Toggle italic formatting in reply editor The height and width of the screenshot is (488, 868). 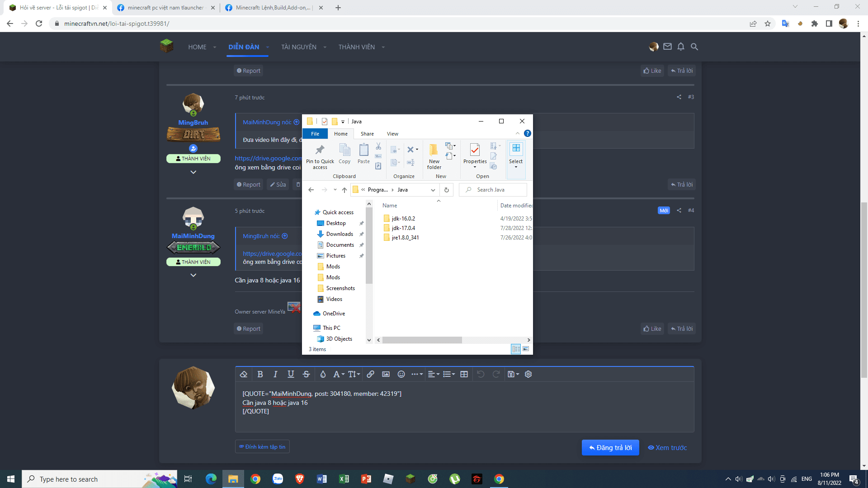coord(275,374)
